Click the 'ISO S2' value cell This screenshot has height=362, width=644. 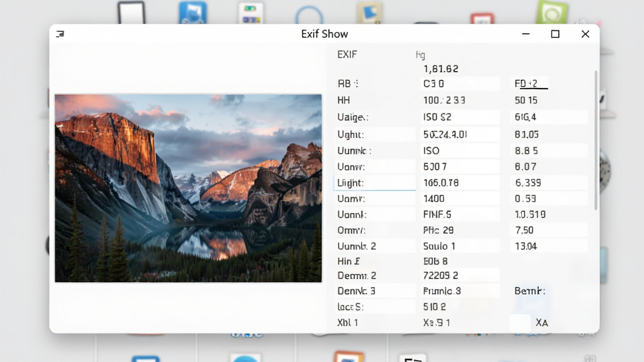point(460,118)
